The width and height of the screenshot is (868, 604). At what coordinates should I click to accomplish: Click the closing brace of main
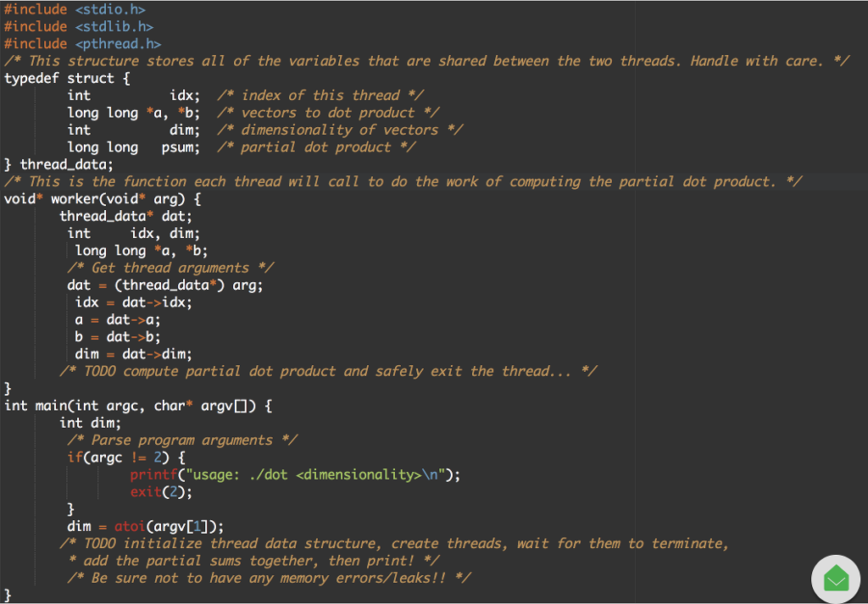[x=7, y=595]
